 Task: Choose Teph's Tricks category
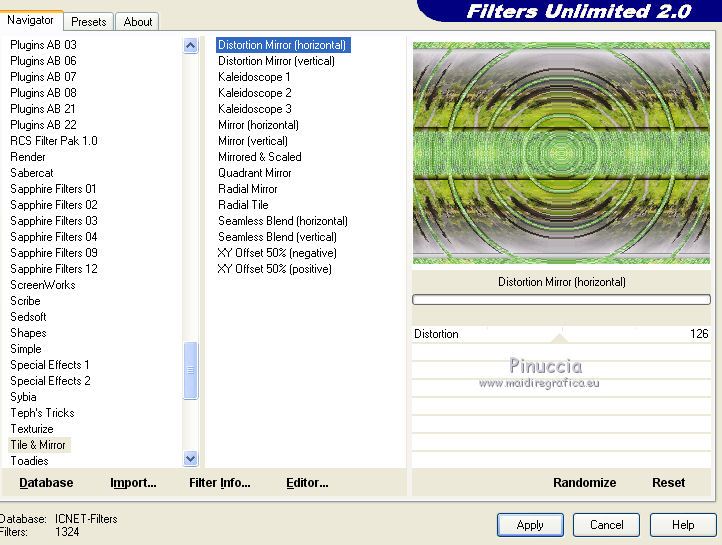coord(42,413)
